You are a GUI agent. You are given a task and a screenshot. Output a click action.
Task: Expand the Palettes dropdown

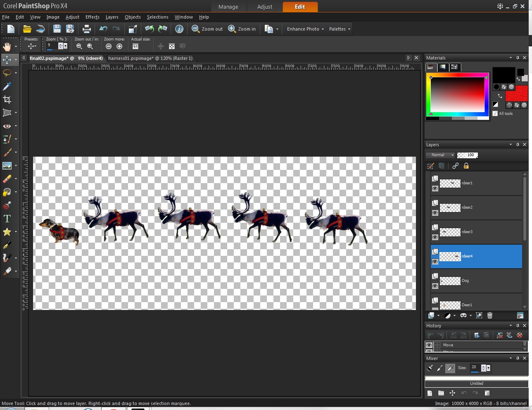pos(340,29)
